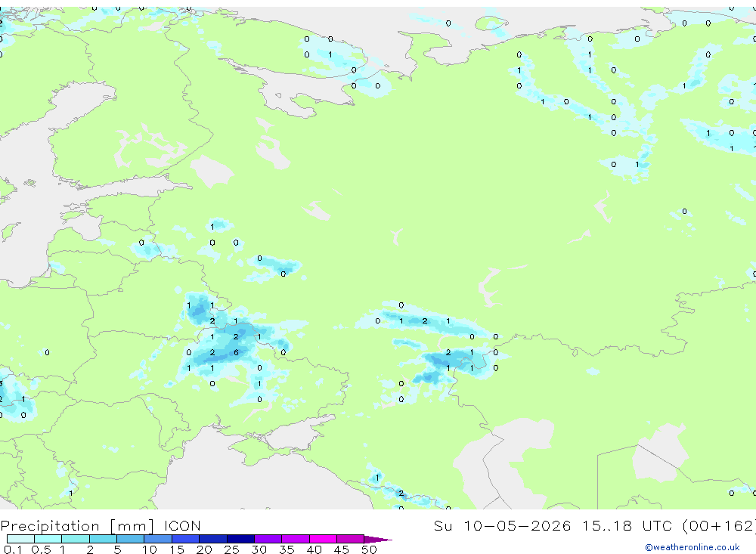
Task: Pick the 15–20 mm legend swatch
Action: click(x=186, y=539)
